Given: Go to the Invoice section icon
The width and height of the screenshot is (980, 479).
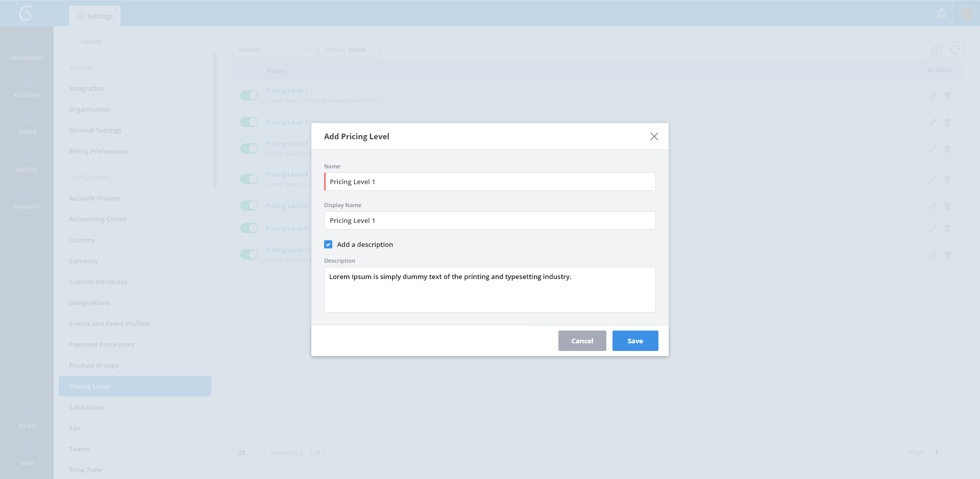Looking at the screenshot, I should tap(27, 160).
